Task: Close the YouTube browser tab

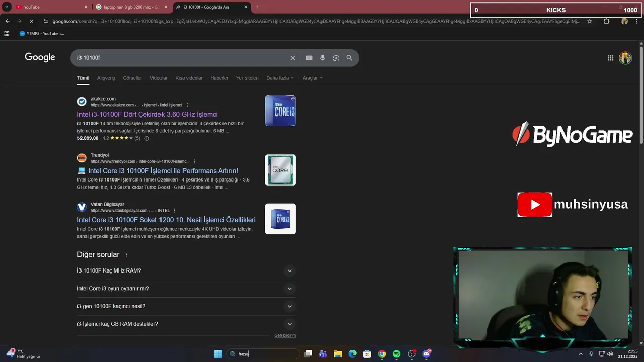Action: [86, 7]
